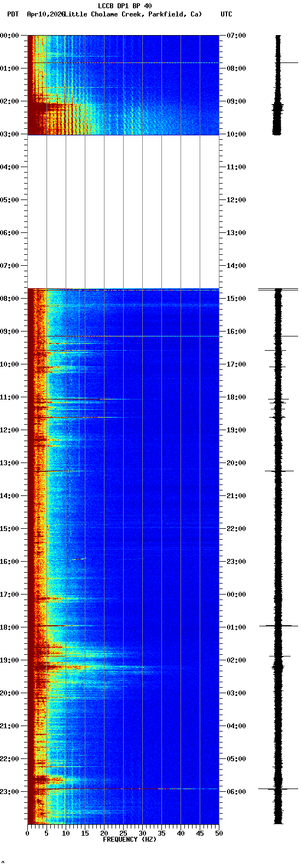Click the "13:00" label on PDT axis
Screen dimensions: 302x868
point(9,463)
